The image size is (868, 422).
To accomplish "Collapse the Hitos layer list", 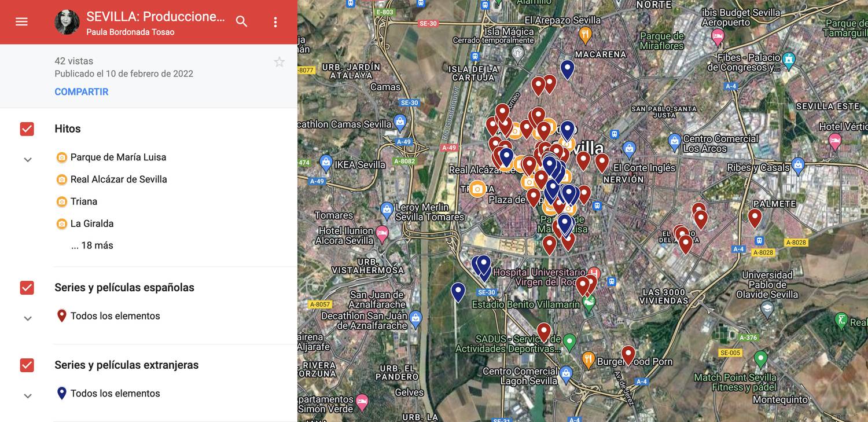I will point(27,160).
